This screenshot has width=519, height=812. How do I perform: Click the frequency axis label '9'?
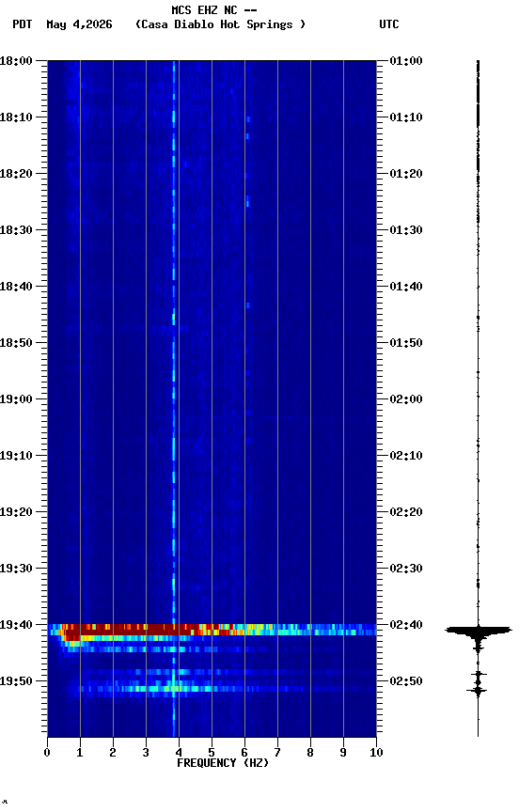click(x=343, y=753)
